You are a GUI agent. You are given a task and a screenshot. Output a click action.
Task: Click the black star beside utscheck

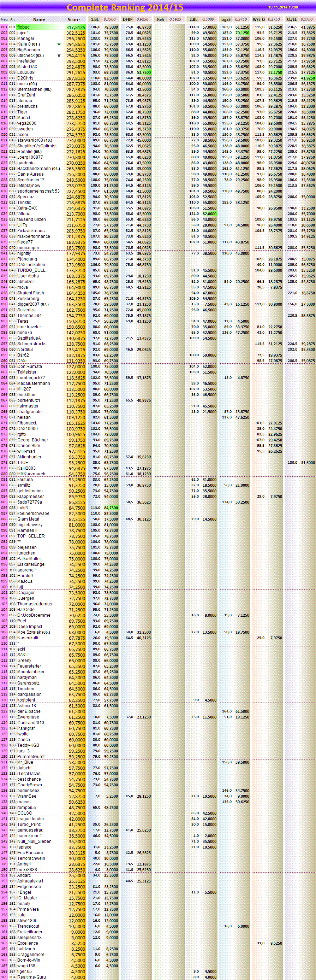point(59,55)
